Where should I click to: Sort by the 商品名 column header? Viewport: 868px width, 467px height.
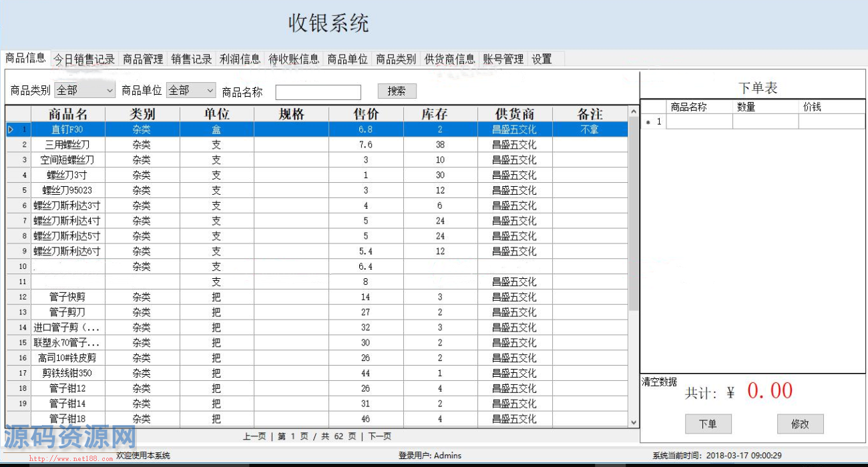click(x=68, y=114)
